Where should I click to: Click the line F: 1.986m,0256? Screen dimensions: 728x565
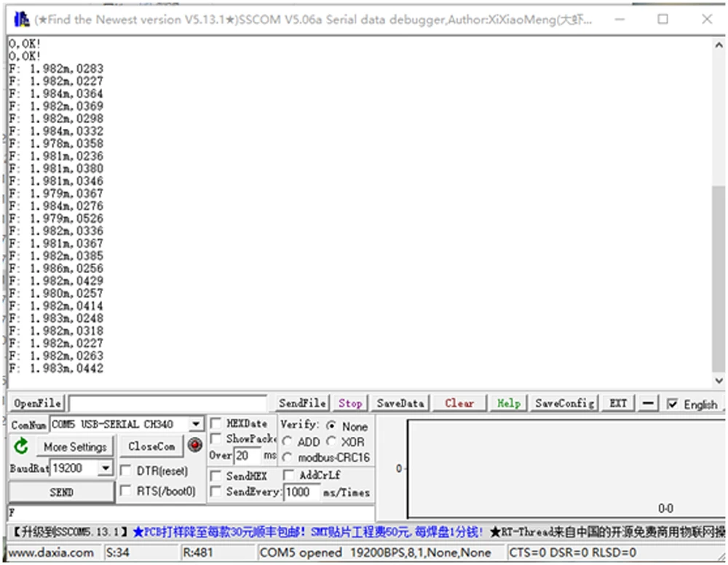pos(56,269)
